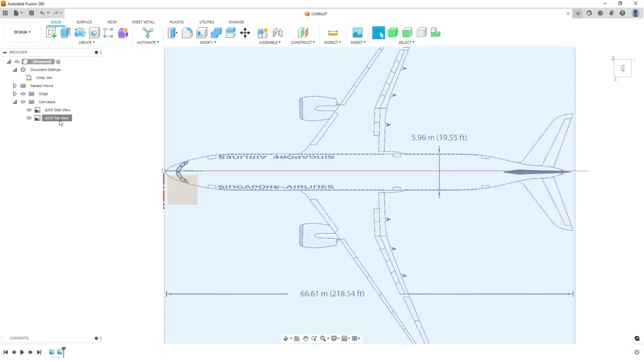Select the Extrude tool in Create
The height and width of the screenshot is (362, 644).
[65, 33]
